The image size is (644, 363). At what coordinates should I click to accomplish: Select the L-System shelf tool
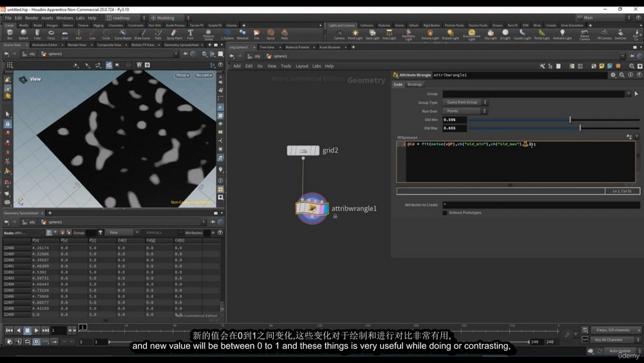pyautogui.click(x=227, y=34)
